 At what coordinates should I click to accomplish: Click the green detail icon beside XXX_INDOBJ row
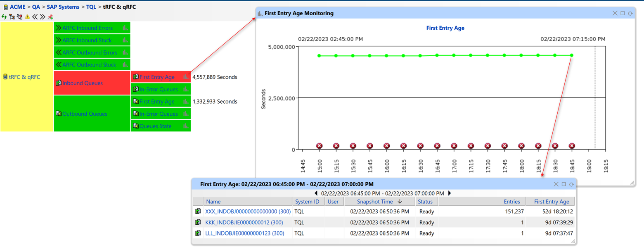point(199,212)
